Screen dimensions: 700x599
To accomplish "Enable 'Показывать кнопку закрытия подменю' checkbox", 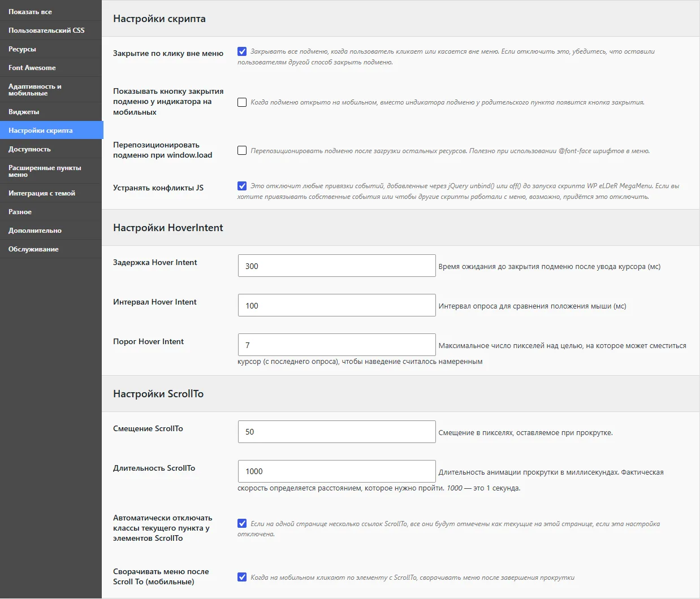I will [x=242, y=102].
